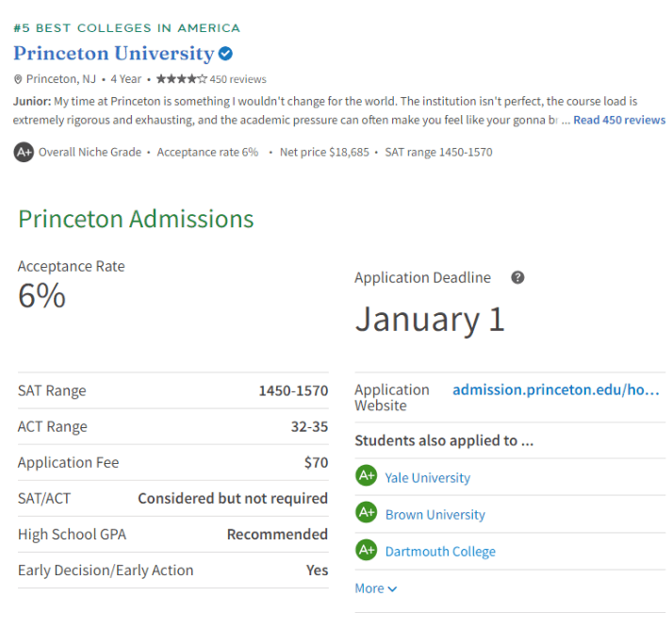Open the admission.princeton.edu application website link
The image size is (672, 629).
pos(556,389)
